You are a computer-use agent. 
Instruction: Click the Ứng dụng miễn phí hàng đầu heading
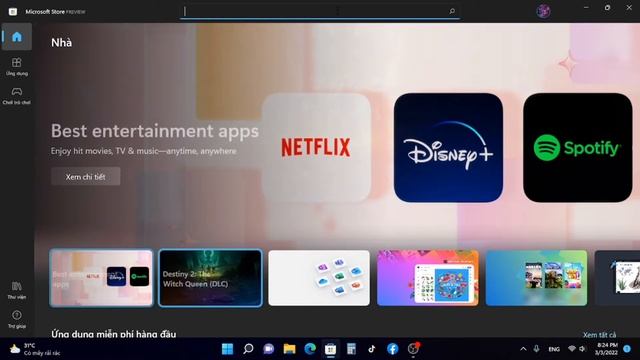pyautogui.click(x=114, y=334)
